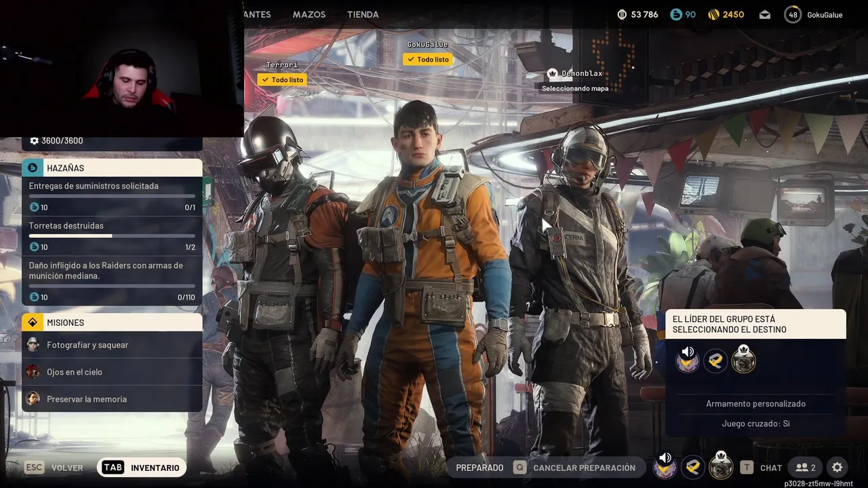Click the crown icon beside Demonblax
868x488 pixels.
[x=552, y=73]
